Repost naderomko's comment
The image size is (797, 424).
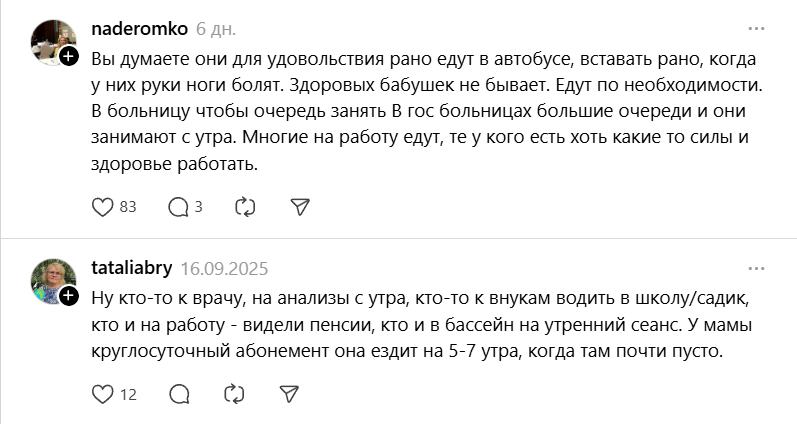point(245,207)
